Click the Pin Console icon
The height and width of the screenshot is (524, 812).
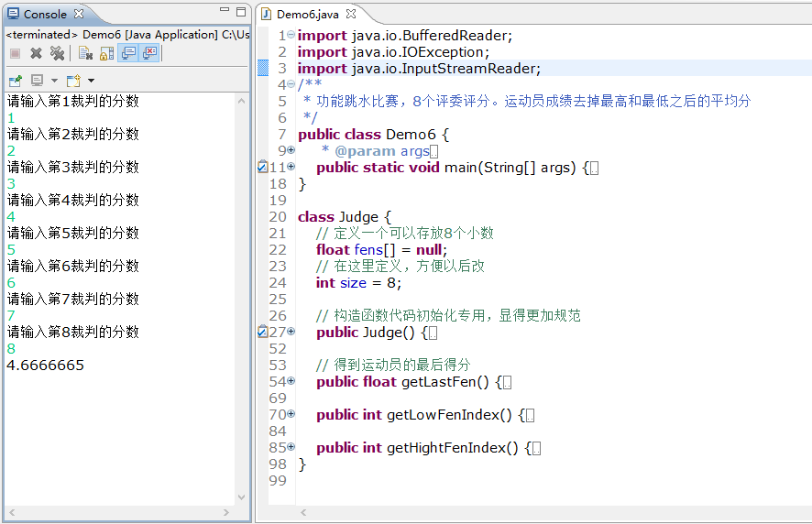(x=16, y=81)
